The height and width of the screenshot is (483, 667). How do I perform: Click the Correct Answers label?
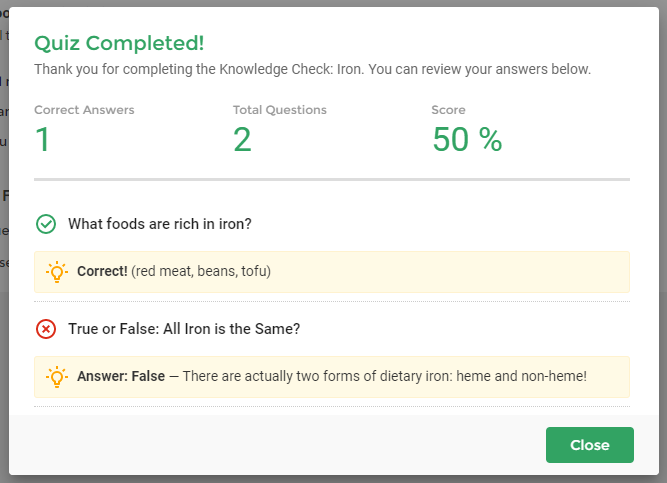pos(84,110)
